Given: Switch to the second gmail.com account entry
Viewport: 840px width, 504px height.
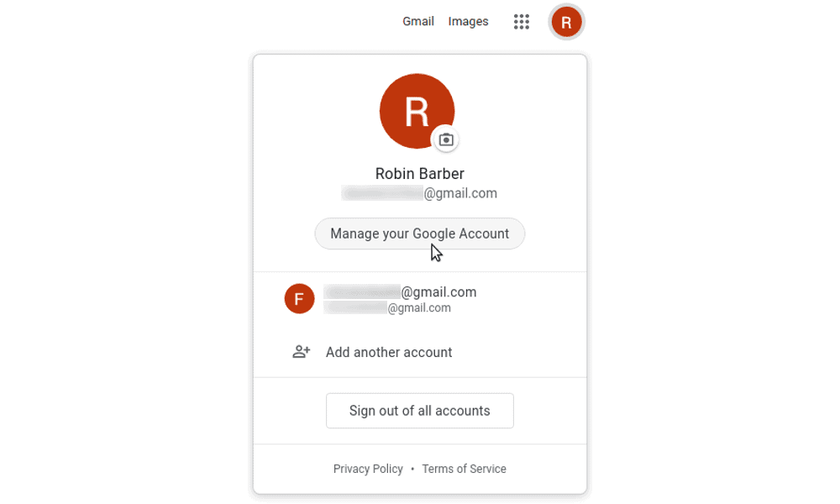Looking at the screenshot, I should pyautogui.click(x=420, y=299).
